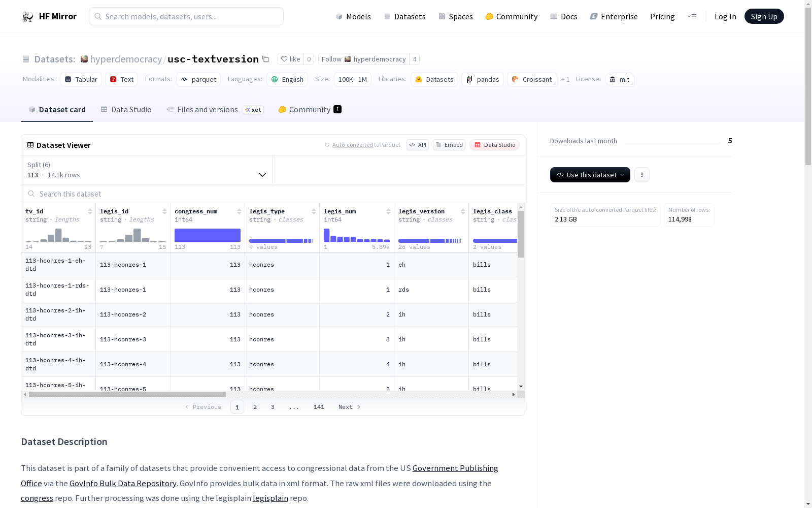Click the hyperdemocracy owner link

pos(126,59)
